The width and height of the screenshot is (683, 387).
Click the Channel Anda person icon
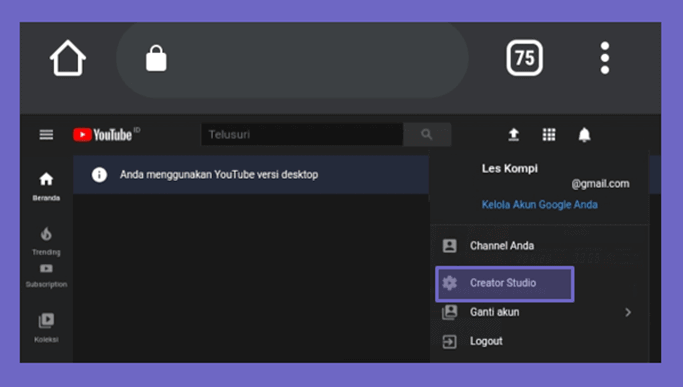click(x=450, y=246)
